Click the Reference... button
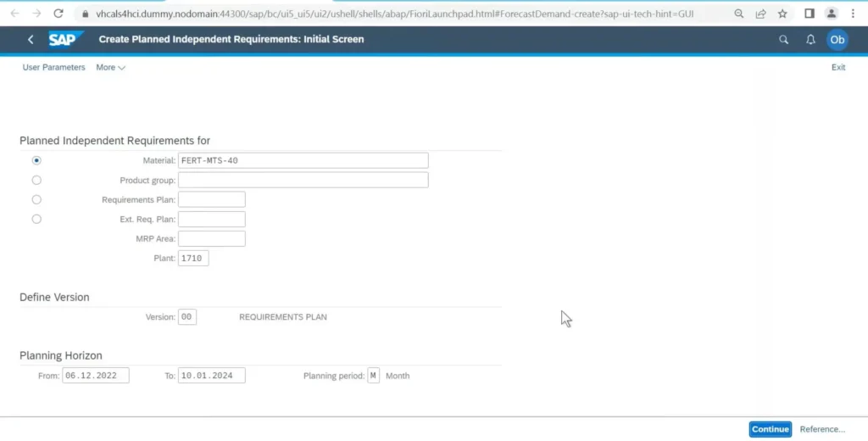 (822, 429)
